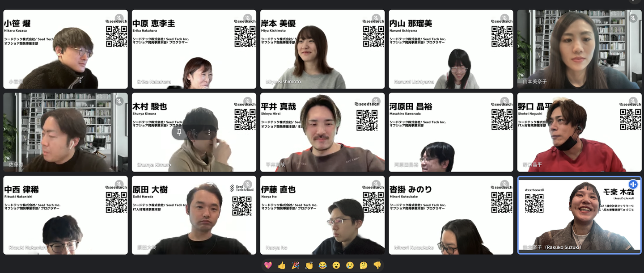
Task: Click Minori Kutsukake's name label
Action: (414, 248)
